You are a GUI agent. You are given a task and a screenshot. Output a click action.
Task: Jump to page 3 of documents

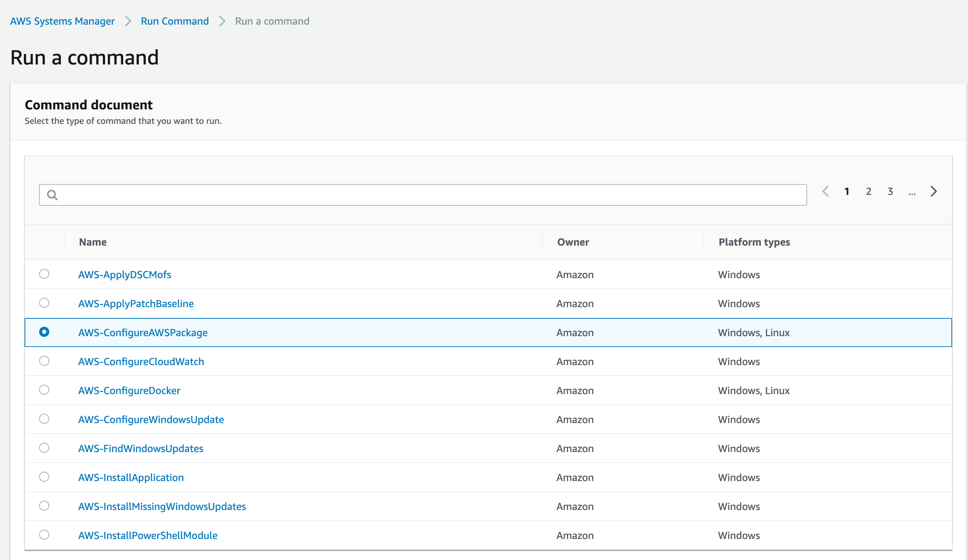pos(890,191)
